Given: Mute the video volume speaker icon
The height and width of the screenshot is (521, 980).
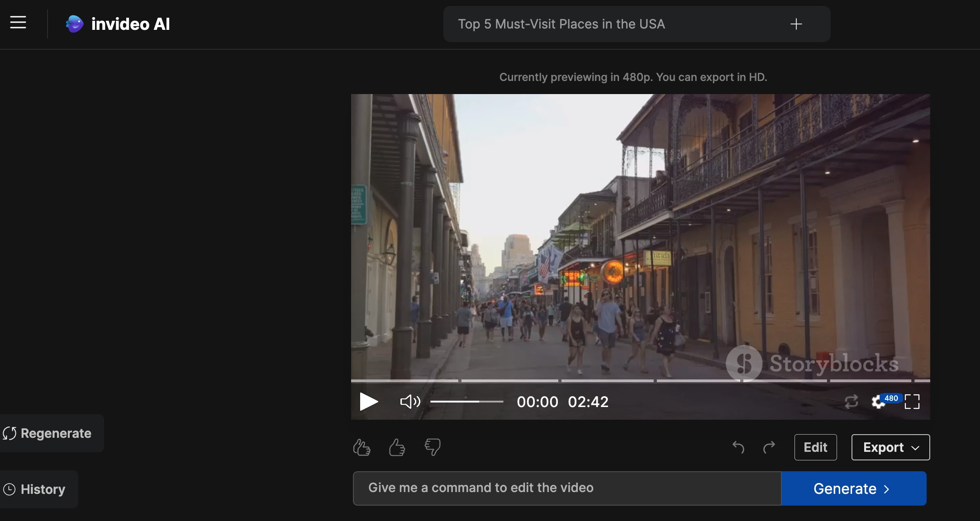Looking at the screenshot, I should pyautogui.click(x=410, y=401).
